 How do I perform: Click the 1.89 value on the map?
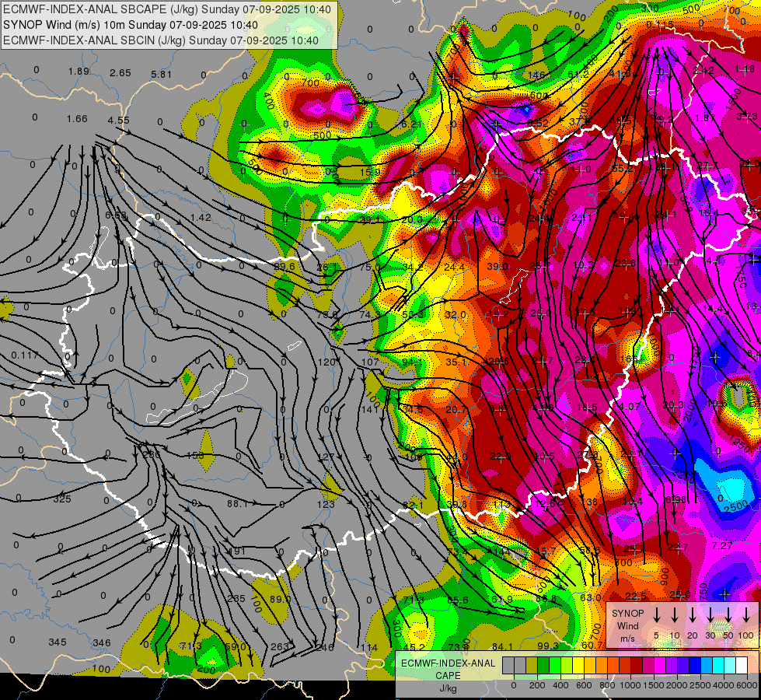pos(79,71)
